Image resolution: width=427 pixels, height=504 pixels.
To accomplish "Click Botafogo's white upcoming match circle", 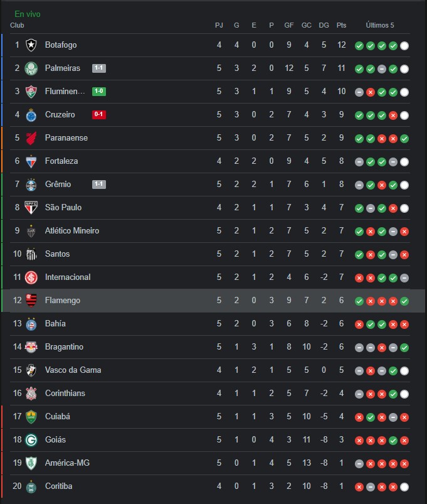I will tap(404, 46).
